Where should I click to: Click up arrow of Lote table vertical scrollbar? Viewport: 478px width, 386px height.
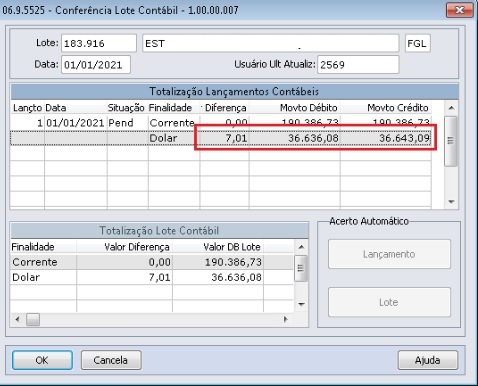pyautogui.click(x=301, y=247)
